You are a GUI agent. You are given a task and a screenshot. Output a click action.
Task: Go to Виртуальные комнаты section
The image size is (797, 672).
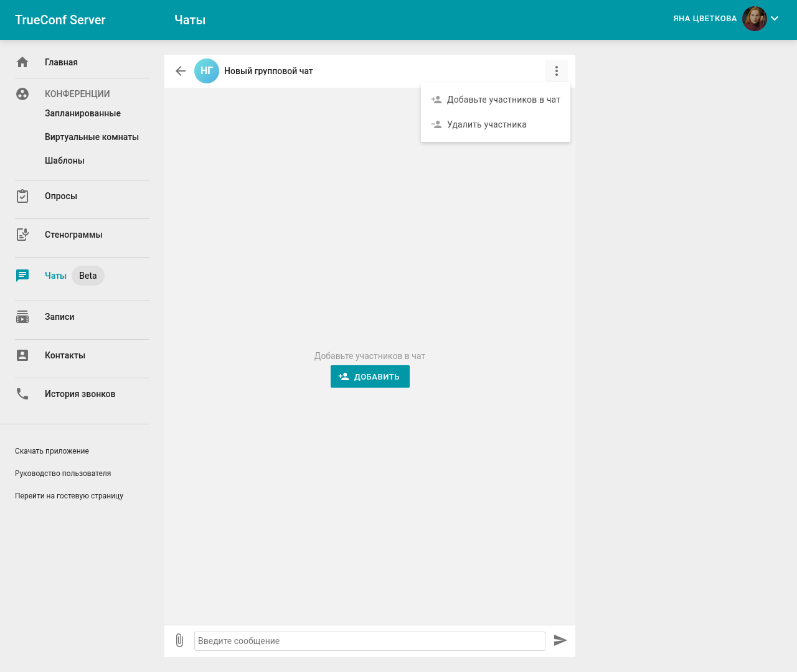[92, 137]
